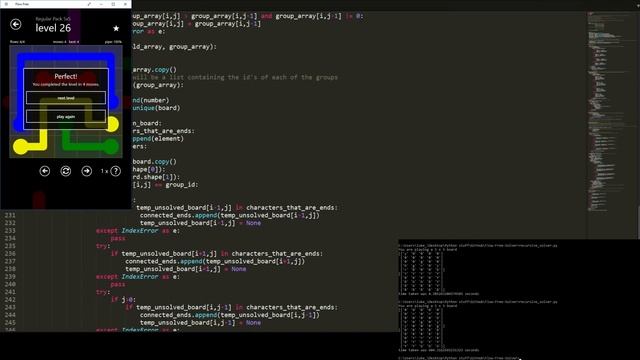Viewport: 640px width, 360px height.
Task: Click the 'Regular Pack 5x5' label
Action: point(53,19)
